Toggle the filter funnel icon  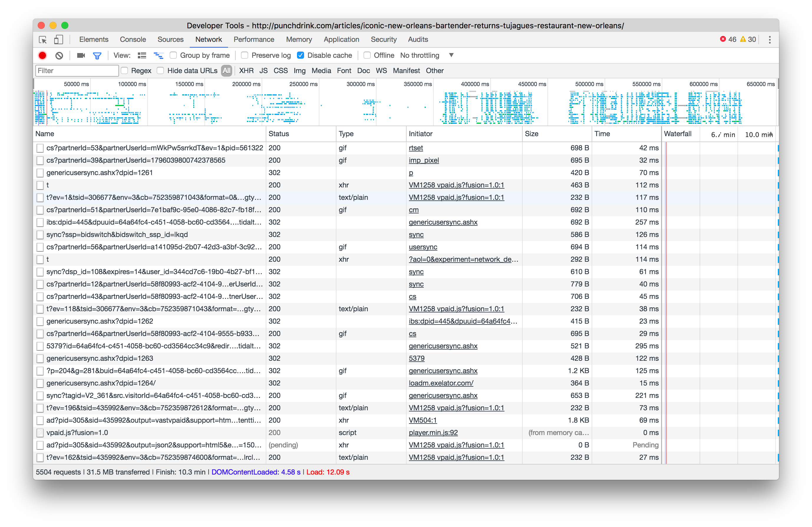[97, 55]
